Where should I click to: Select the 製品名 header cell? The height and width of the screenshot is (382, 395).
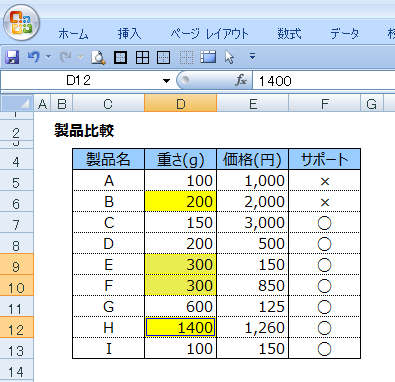pyautogui.click(x=108, y=159)
